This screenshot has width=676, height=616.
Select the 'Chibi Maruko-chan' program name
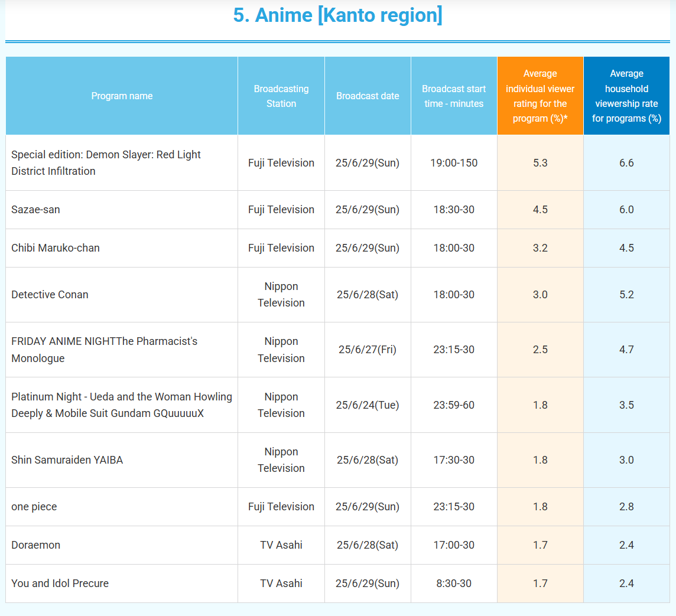pyautogui.click(x=55, y=248)
